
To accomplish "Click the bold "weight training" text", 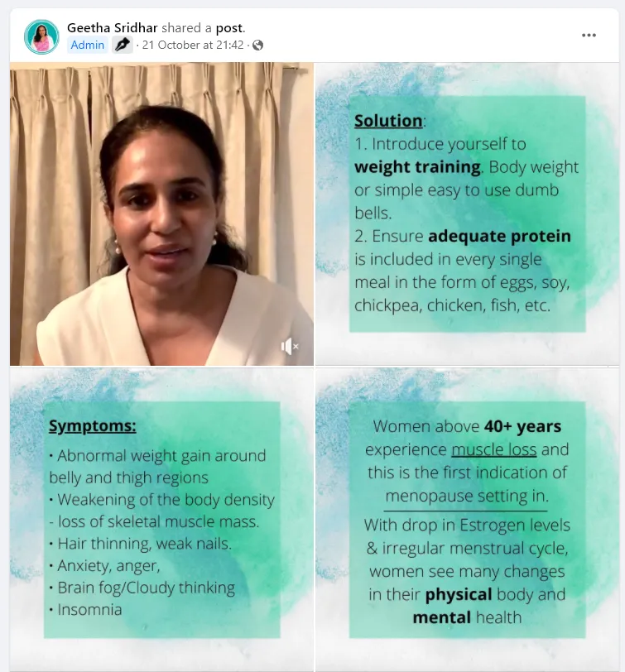I will pyautogui.click(x=417, y=167).
